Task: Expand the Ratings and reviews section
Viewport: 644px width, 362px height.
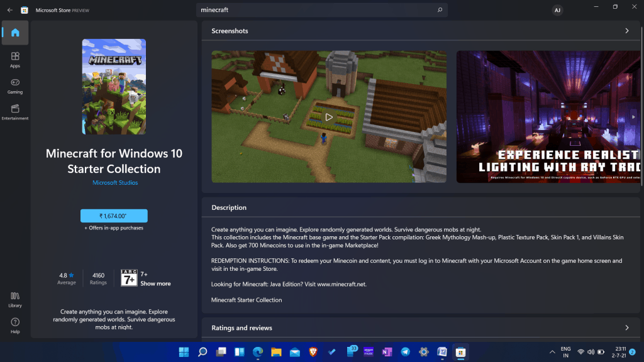Action: 627,327
